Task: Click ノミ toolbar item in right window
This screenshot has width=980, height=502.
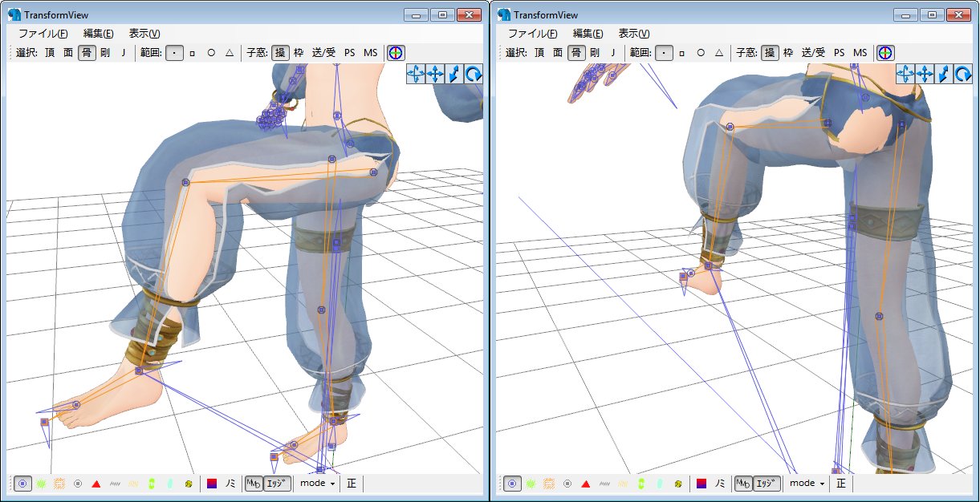Action: coord(720,484)
